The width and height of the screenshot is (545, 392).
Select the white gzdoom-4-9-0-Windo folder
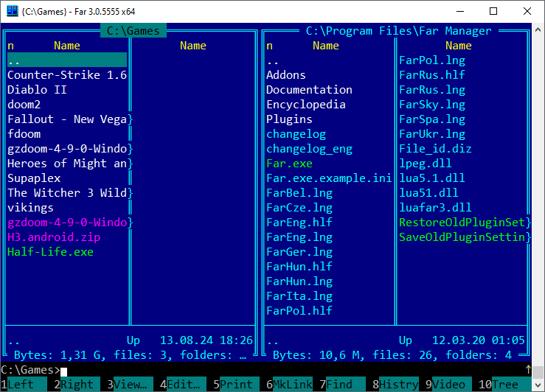(x=67, y=149)
